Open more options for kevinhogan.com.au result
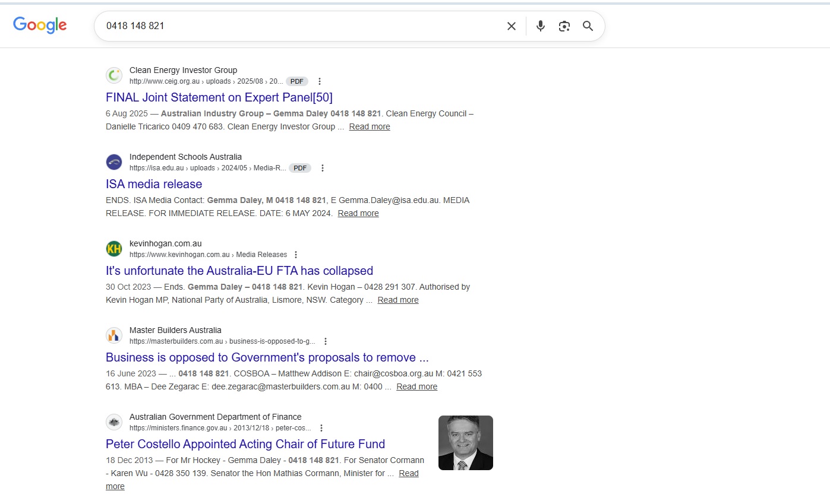Viewport: 830px width, 504px height. [x=296, y=255]
